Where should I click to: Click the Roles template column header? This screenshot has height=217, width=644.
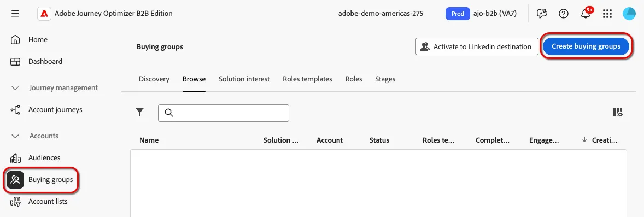(438, 140)
